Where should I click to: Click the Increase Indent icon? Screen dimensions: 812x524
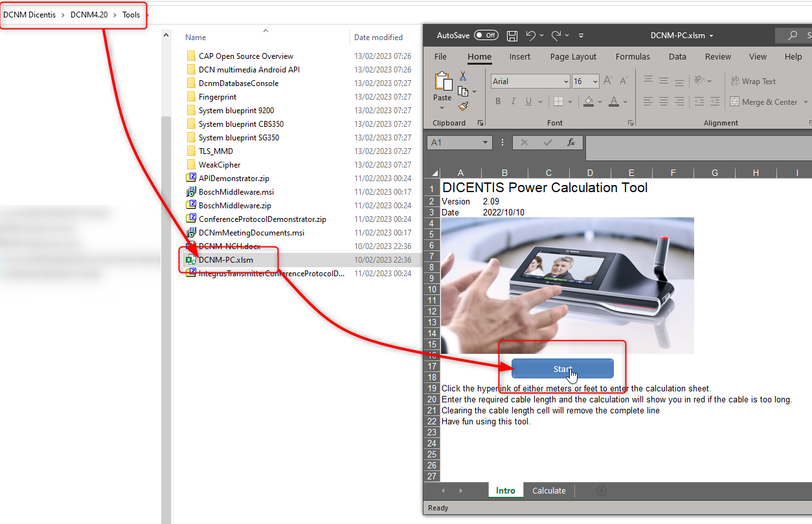(713, 102)
